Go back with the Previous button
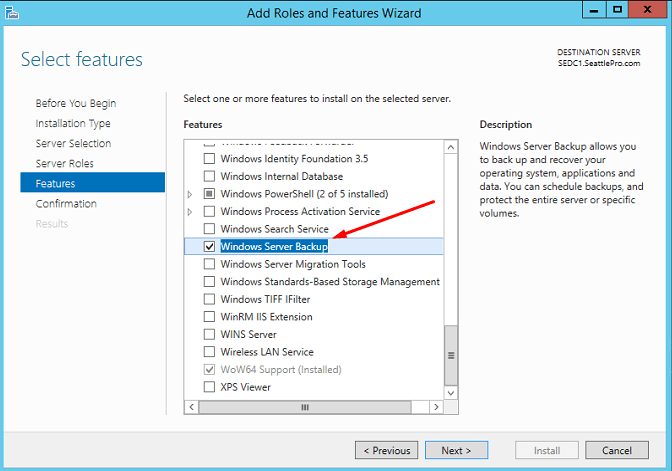 point(386,450)
